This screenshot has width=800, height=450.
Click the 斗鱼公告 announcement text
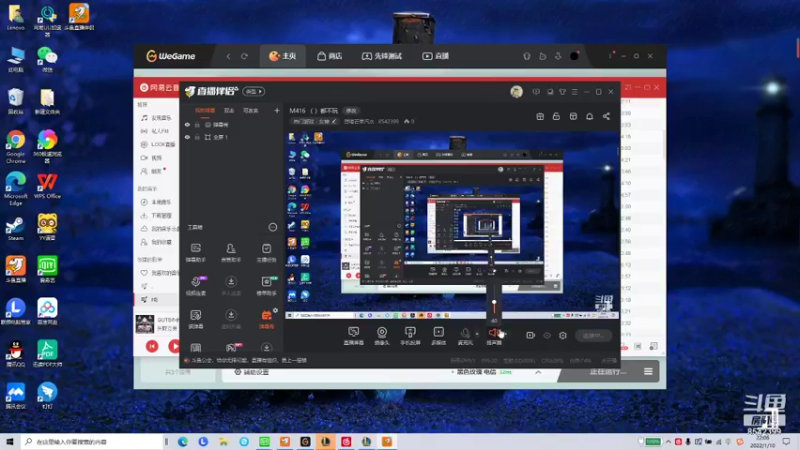[248, 360]
